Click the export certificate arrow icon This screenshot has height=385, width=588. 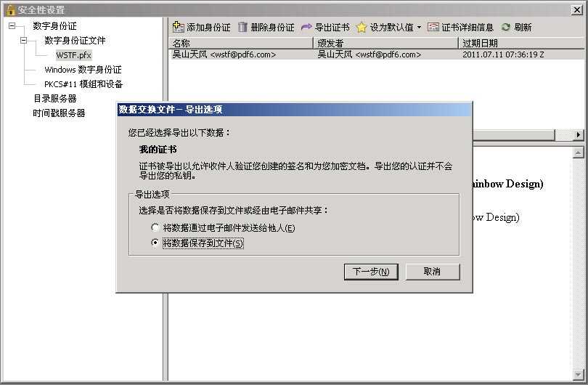click(x=306, y=27)
